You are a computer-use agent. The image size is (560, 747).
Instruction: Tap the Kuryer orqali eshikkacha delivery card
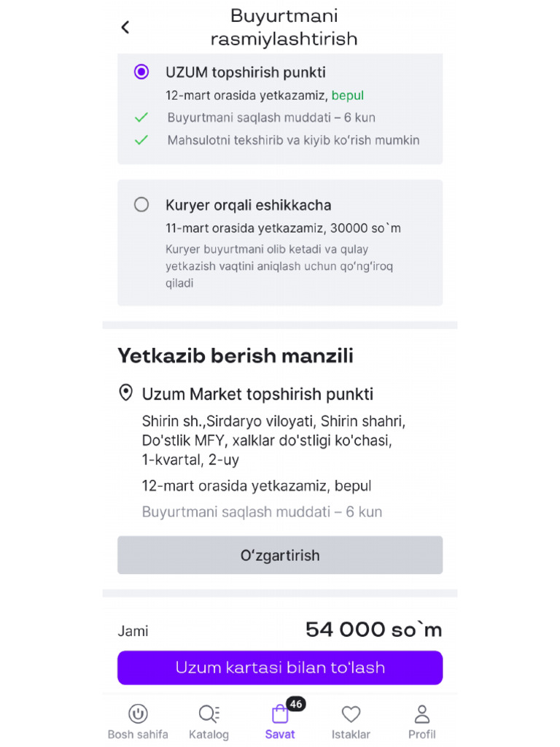click(280, 243)
